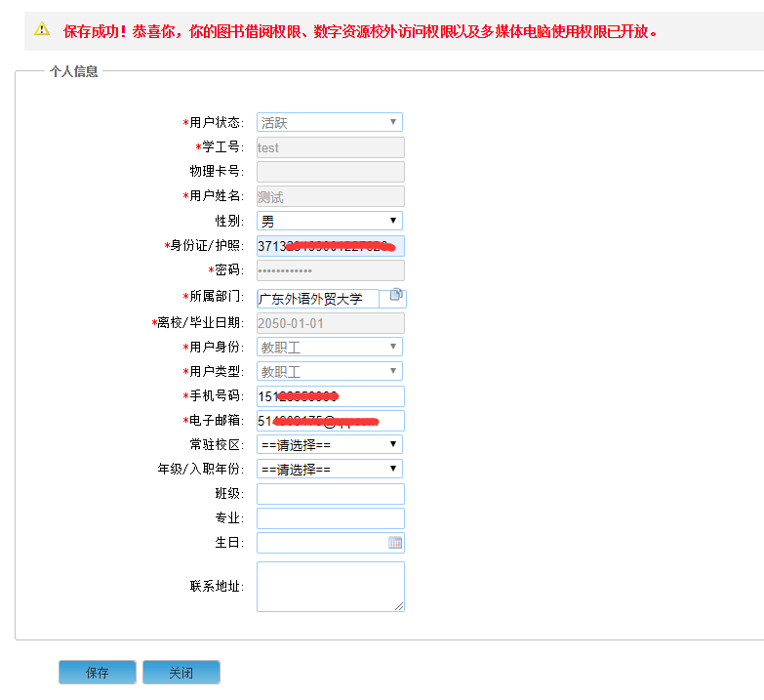Click the 离校/毕业日期 label
This screenshot has width=764, height=700.
197,323
